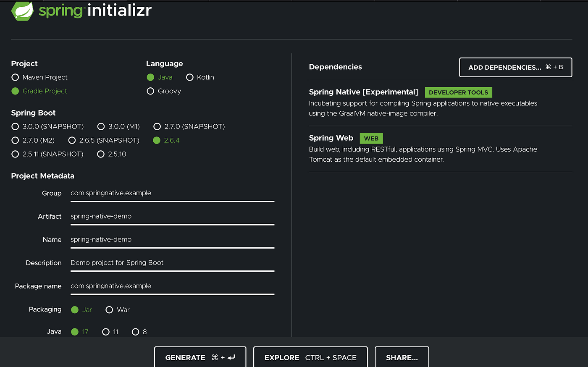Viewport: 588px width, 367px height.
Task: Click the Group input field
Action: [172, 193]
